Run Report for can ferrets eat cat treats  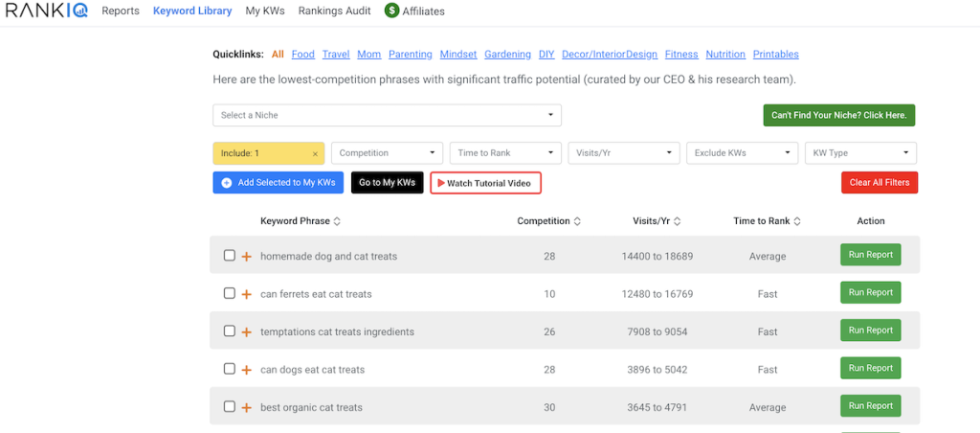(871, 292)
